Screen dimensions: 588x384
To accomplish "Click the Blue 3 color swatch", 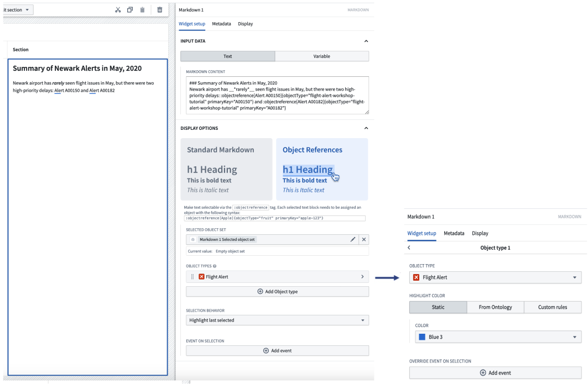I will coord(422,337).
